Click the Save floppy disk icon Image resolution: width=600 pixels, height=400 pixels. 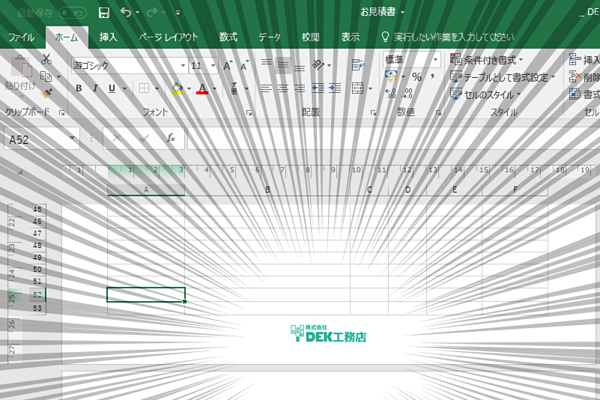click(104, 13)
